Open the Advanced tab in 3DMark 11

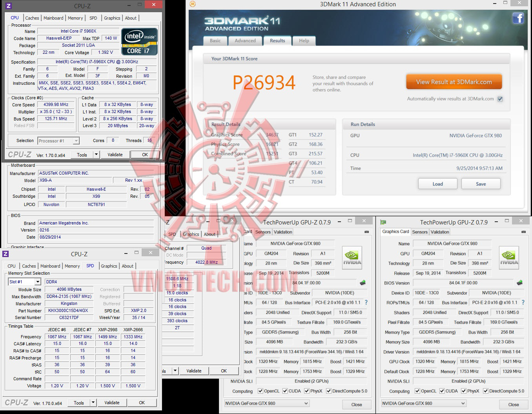(x=245, y=40)
